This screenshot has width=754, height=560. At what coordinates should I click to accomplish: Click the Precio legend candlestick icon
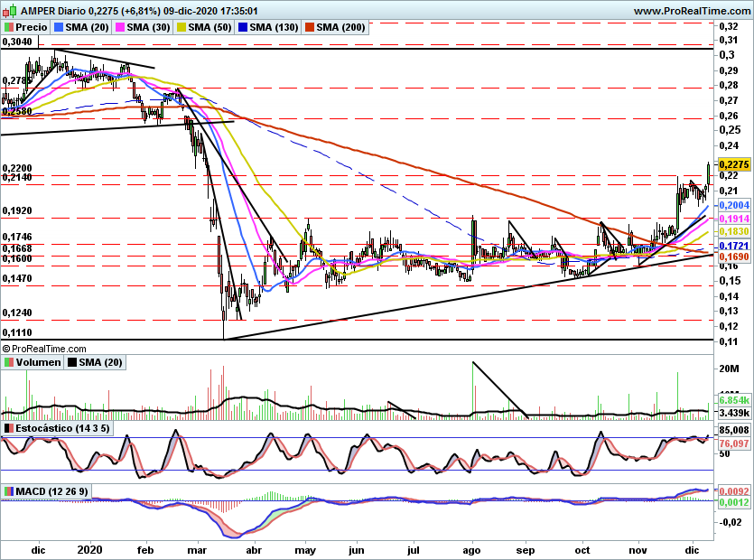[x=8, y=27]
